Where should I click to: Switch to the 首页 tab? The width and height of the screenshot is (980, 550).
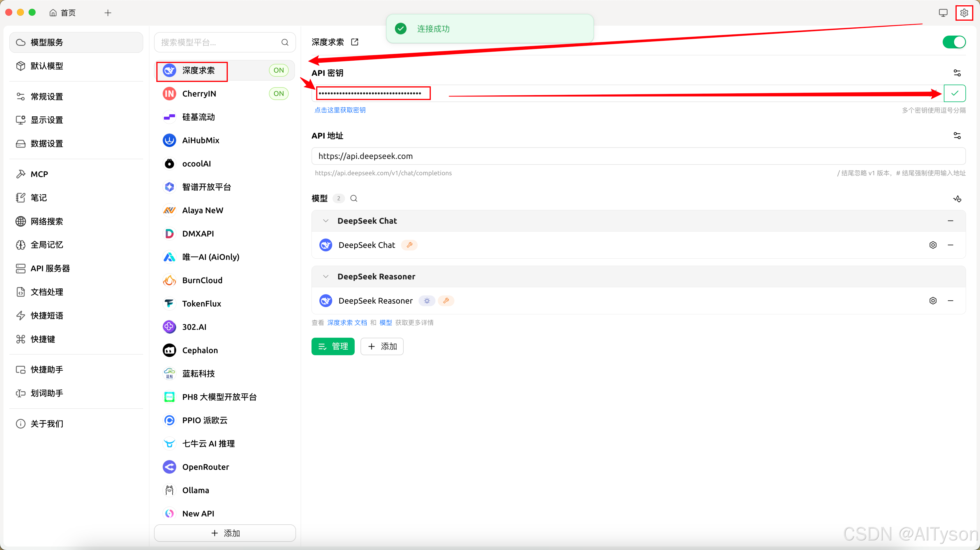tap(63, 12)
